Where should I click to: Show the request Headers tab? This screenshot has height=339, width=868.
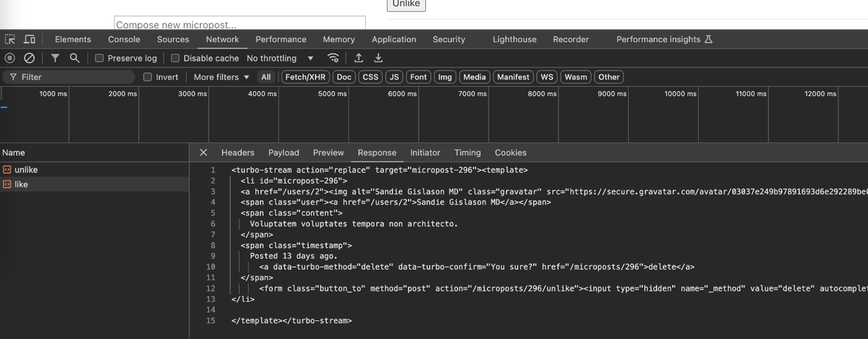click(238, 153)
